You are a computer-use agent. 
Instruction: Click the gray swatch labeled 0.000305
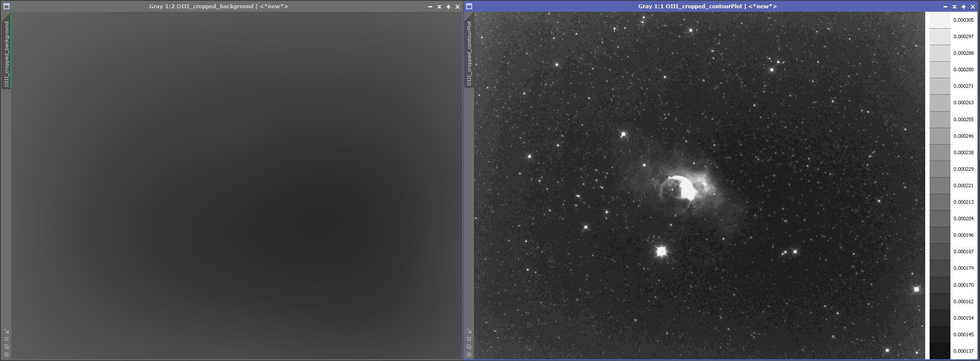pyautogui.click(x=940, y=20)
